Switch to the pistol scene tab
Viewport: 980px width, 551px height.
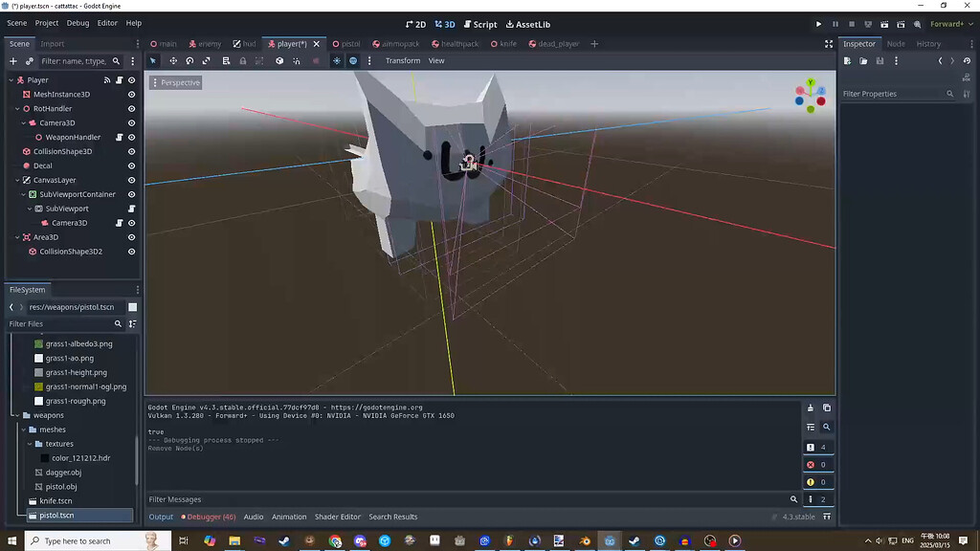[x=346, y=44]
